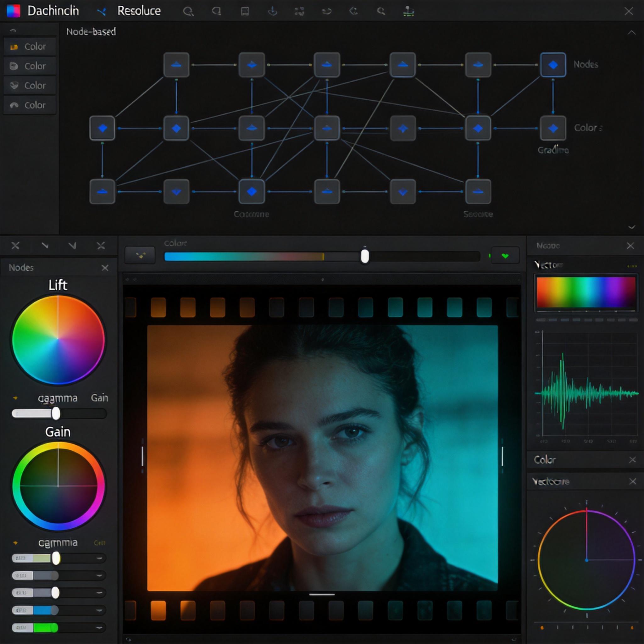Image resolution: width=644 pixels, height=644 pixels.
Task: Select the third Color item in left sidebar
Action: 30,85
